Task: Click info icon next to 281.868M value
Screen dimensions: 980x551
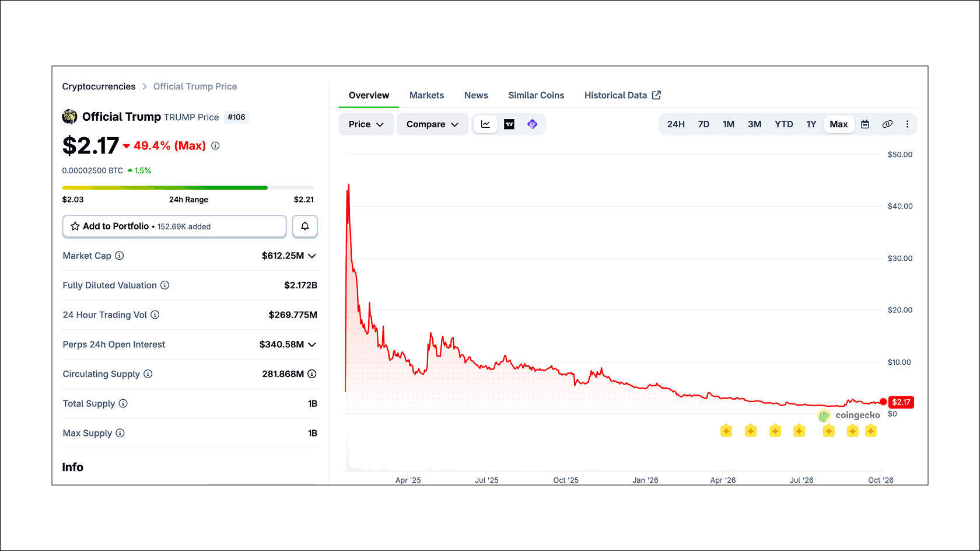Action: tap(312, 374)
